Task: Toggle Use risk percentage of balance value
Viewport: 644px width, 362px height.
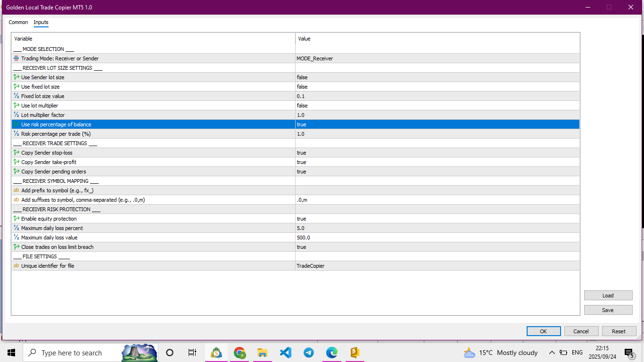Action: pos(438,124)
